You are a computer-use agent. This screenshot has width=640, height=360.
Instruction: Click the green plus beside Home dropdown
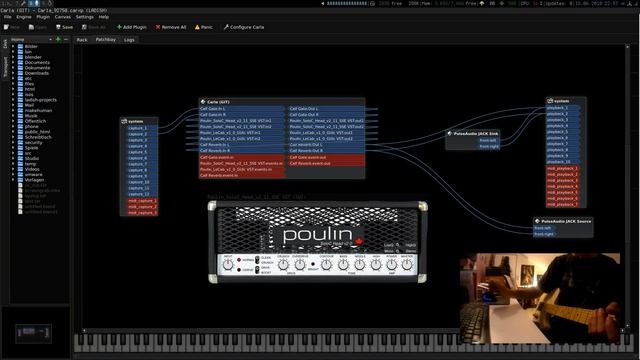point(58,40)
